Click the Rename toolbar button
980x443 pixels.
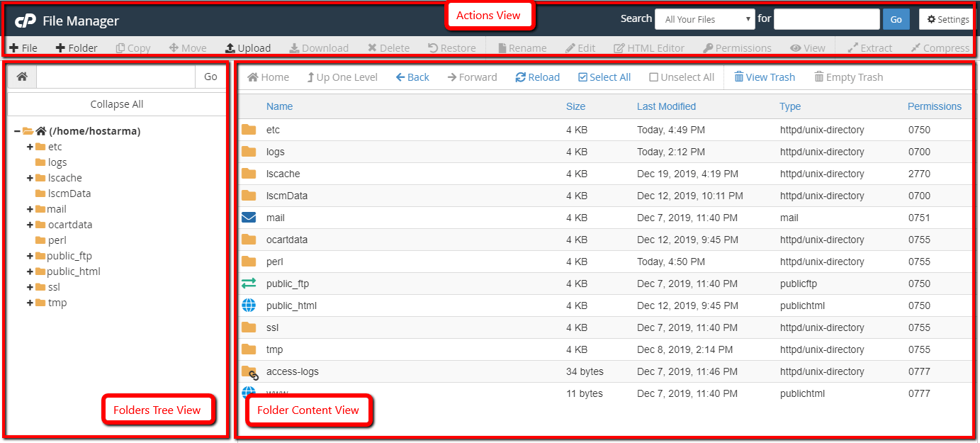522,48
